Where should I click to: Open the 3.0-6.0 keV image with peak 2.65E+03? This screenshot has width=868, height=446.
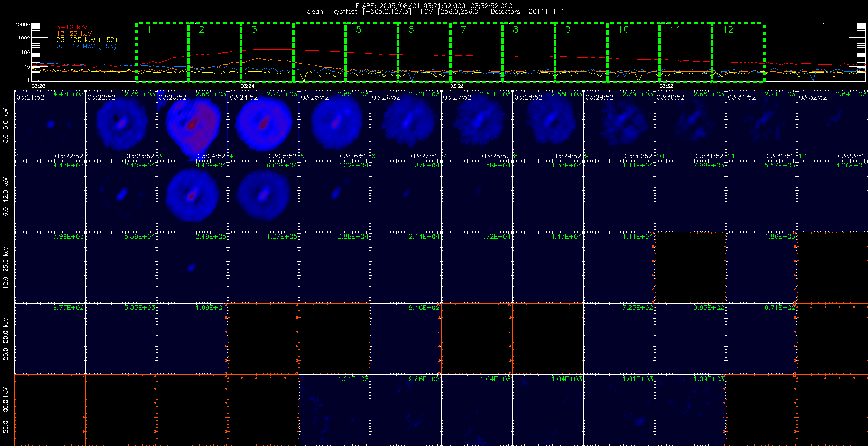tap(334, 125)
